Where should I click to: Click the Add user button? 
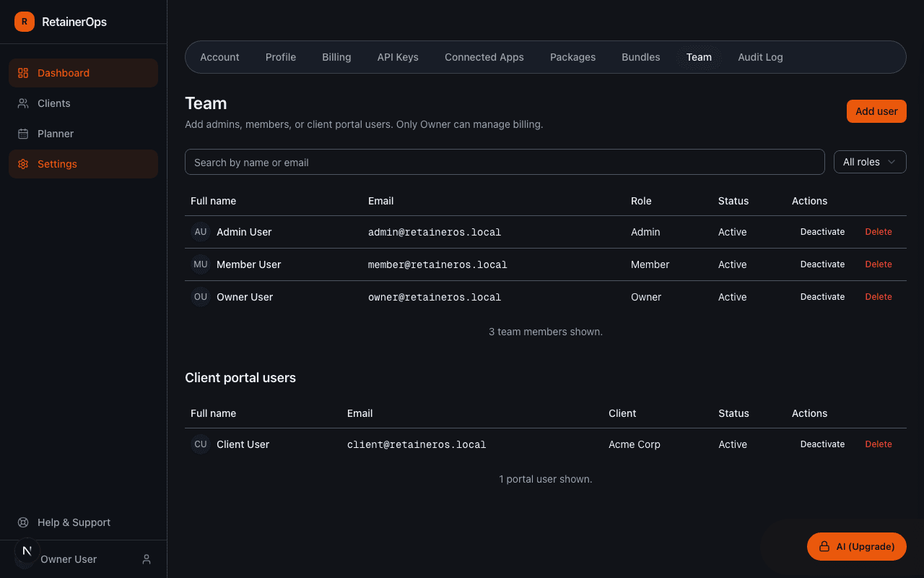pyautogui.click(x=876, y=111)
